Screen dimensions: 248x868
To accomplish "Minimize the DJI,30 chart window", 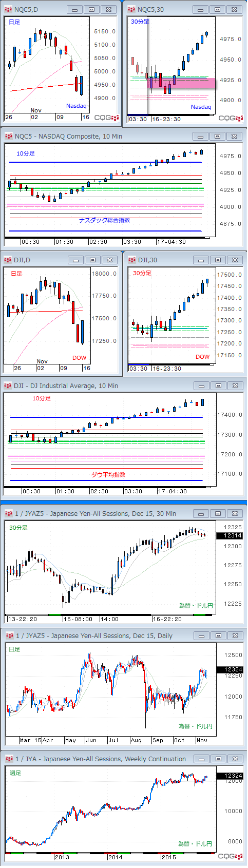I will 201,260.
